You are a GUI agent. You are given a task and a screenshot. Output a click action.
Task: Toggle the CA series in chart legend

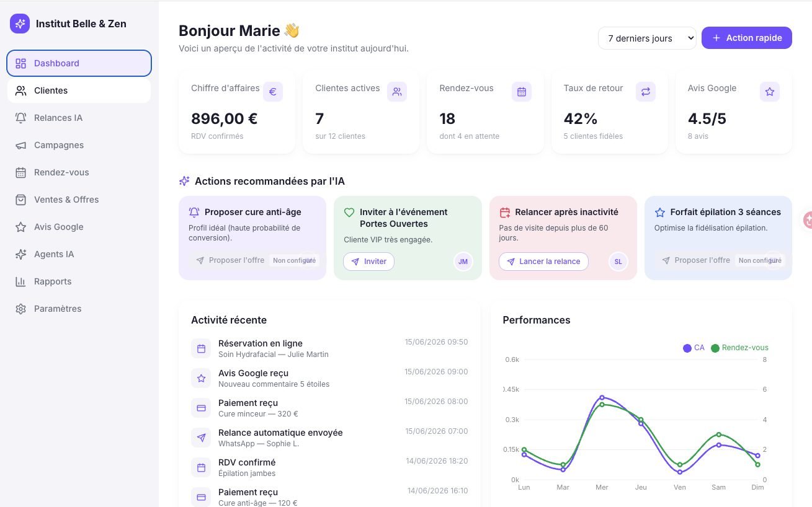tap(694, 348)
